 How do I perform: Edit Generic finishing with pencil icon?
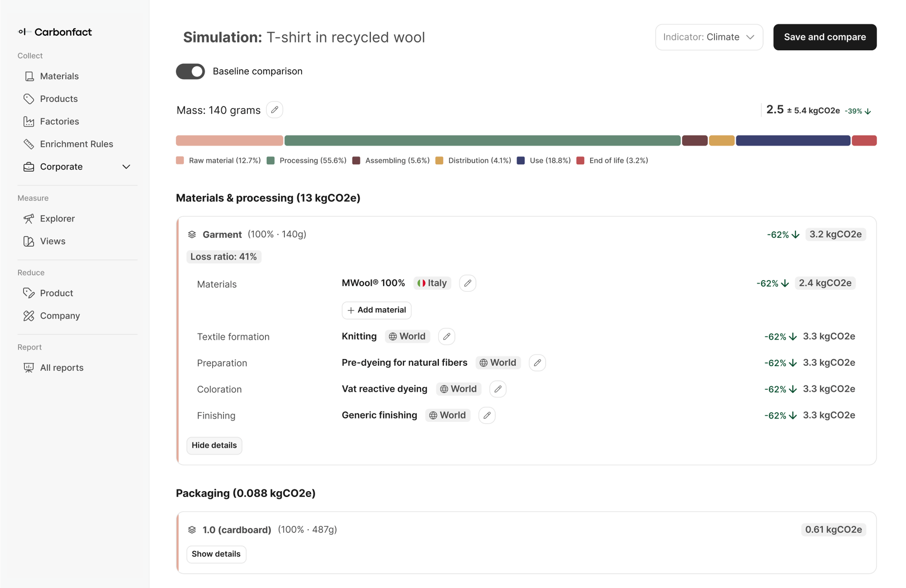(487, 416)
